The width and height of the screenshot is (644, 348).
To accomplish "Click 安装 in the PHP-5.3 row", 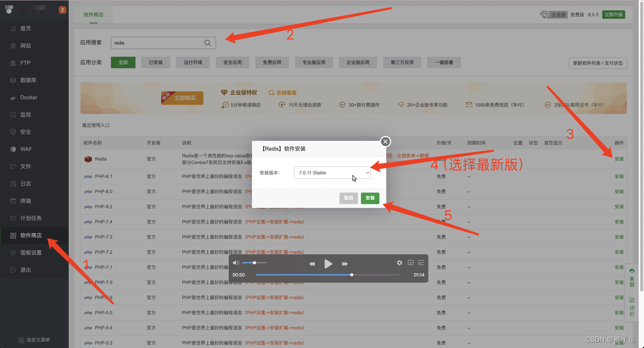I will point(619,343).
